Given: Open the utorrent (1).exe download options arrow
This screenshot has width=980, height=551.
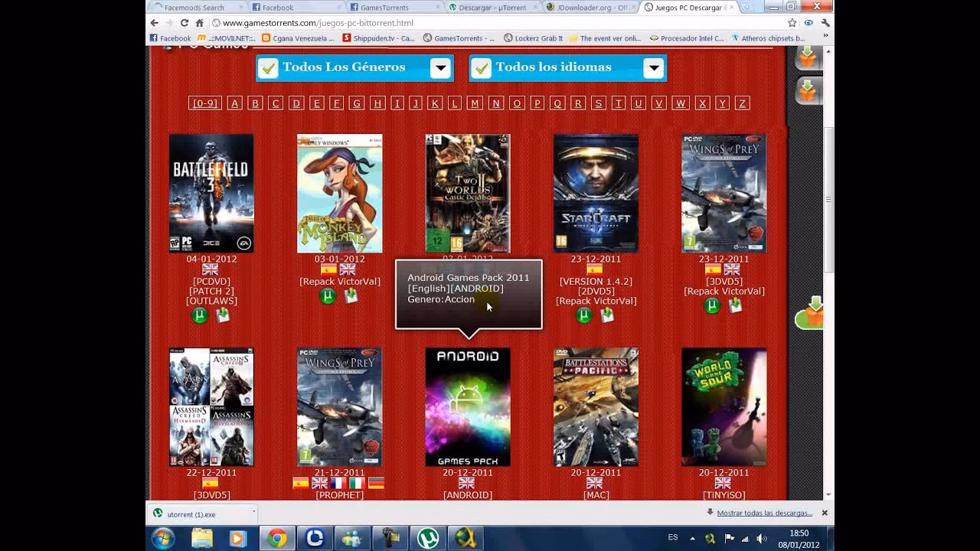Looking at the screenshot, I should pyautogui.click(x=253, y=514).
